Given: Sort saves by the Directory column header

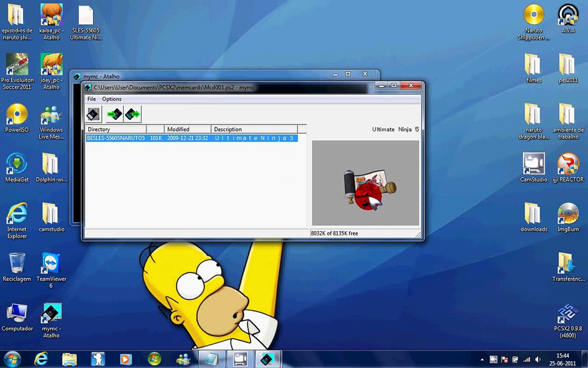Looking at the screenshot, I should pos(116,129).
